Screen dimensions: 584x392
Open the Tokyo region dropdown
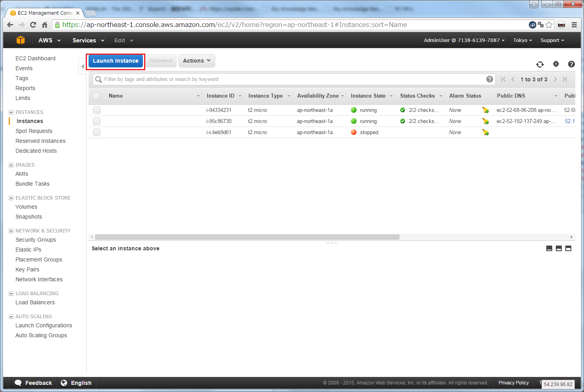[522, 40]
